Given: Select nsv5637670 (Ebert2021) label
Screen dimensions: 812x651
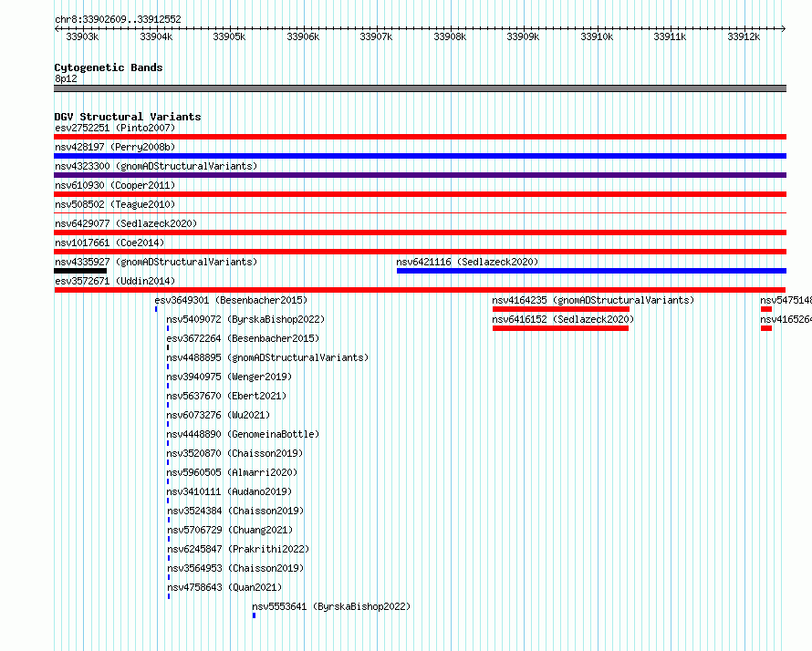Looking at the screenshot, I should point(226,396).
